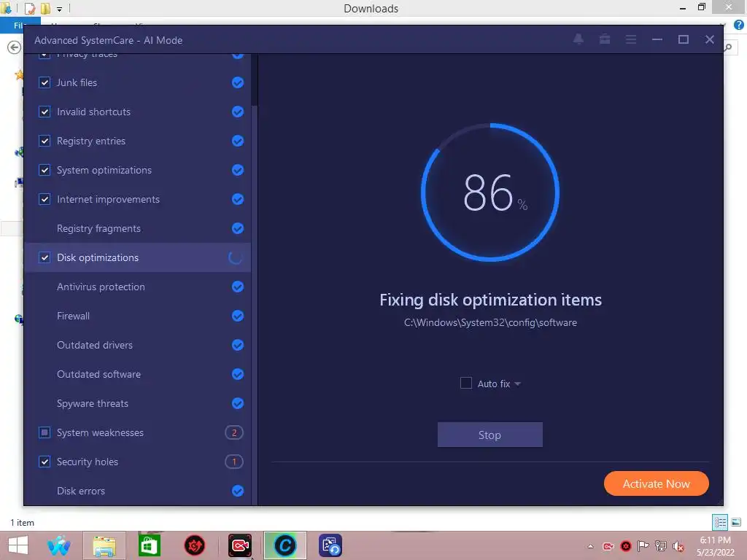Open help in the Downloads window

[x=738, y=25]
